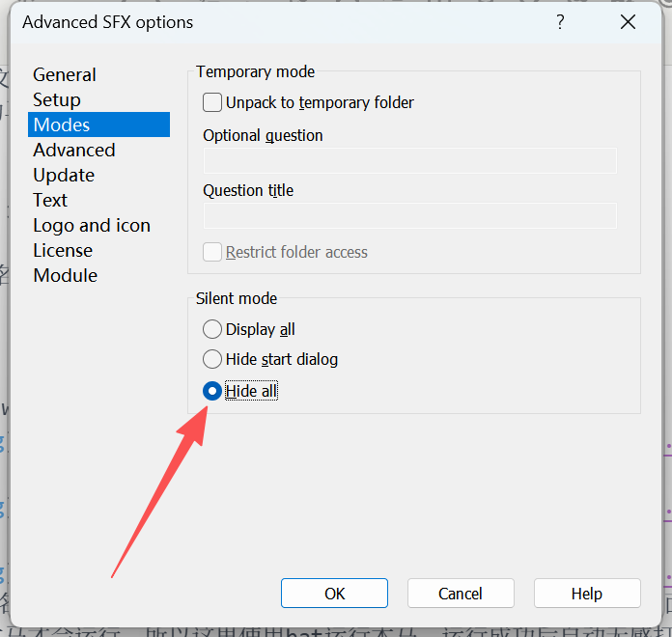The image size is (672, 637).
Task: Click the Optional question text field
Action: tap(409, 161)
